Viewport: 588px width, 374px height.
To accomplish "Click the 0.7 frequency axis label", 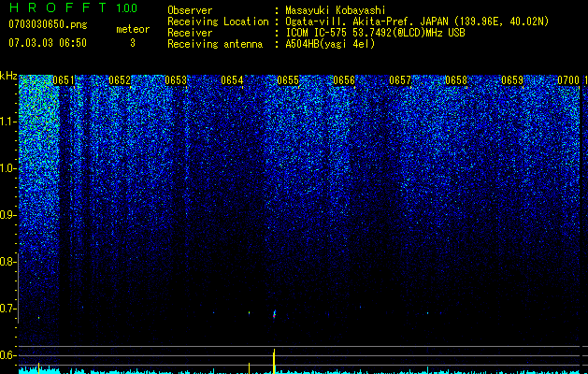I will coord(7,309).
